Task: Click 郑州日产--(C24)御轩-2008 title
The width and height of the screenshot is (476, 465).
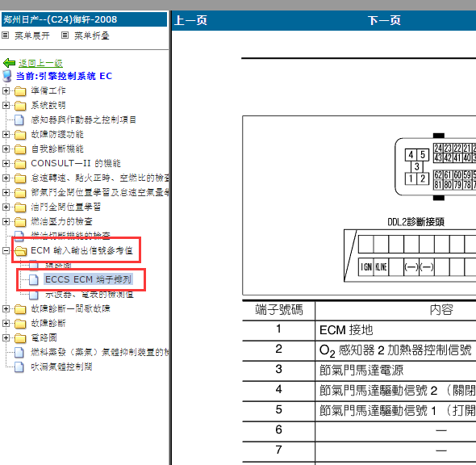Action: tap(61, 19)
